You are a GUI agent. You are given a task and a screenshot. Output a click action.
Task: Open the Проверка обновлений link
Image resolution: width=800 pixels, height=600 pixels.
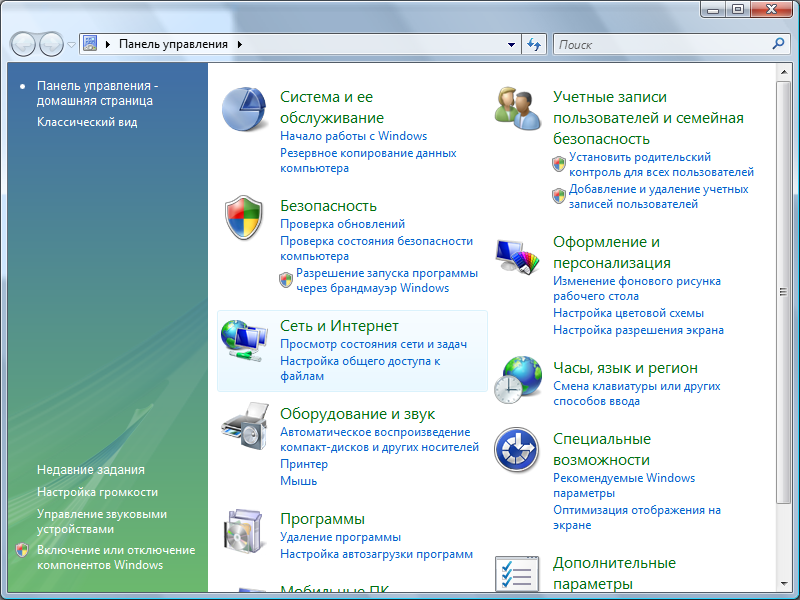click(x=342, y=224)
